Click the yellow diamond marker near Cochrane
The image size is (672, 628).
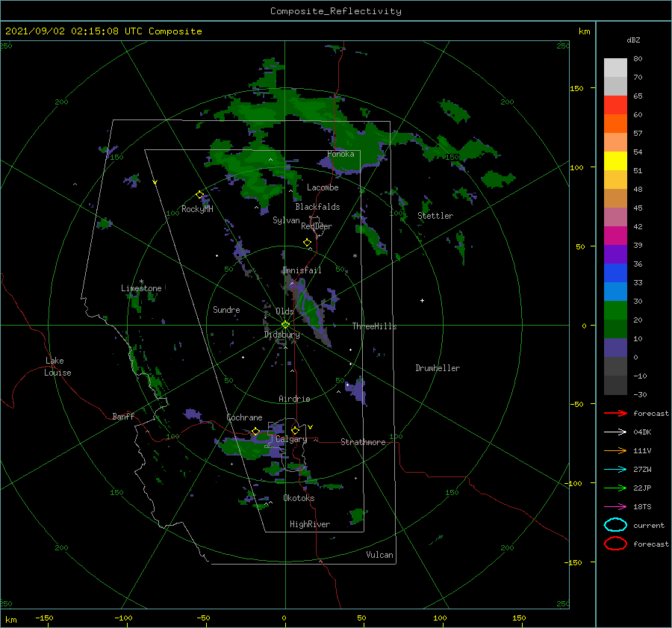coord(256,431)
